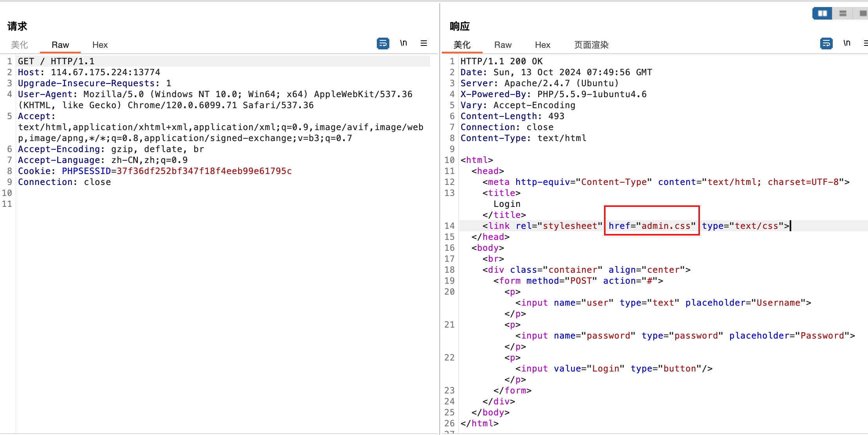The height and width of the screenshot is (435, 868).
Task: Open the request panel hamburger menu
Action: (424, 43)
